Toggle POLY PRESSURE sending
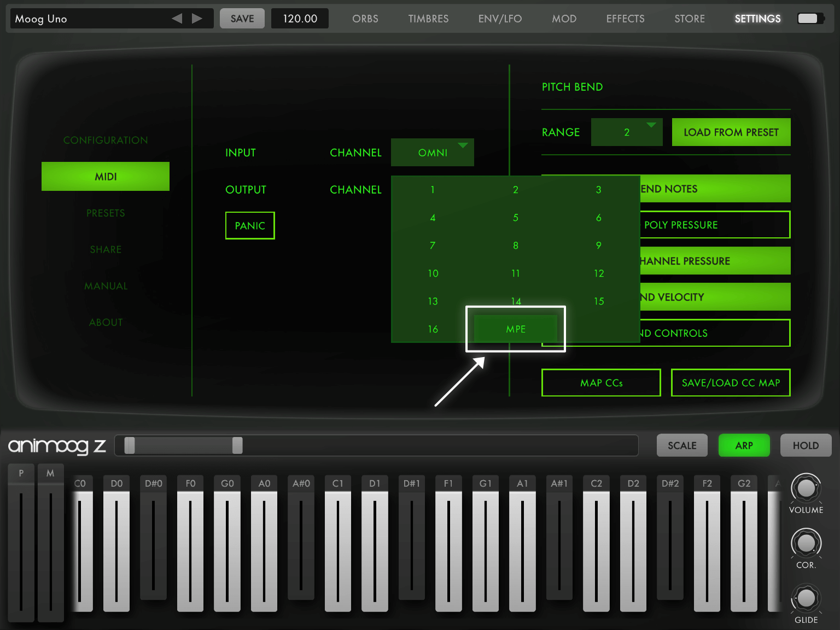 (715, 225)
